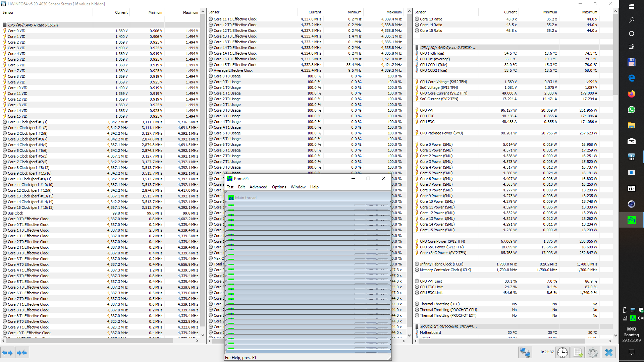The image size is (644, 362).
Task: Click the Prime95 Main thread window icon
Action: coord(231,198)
